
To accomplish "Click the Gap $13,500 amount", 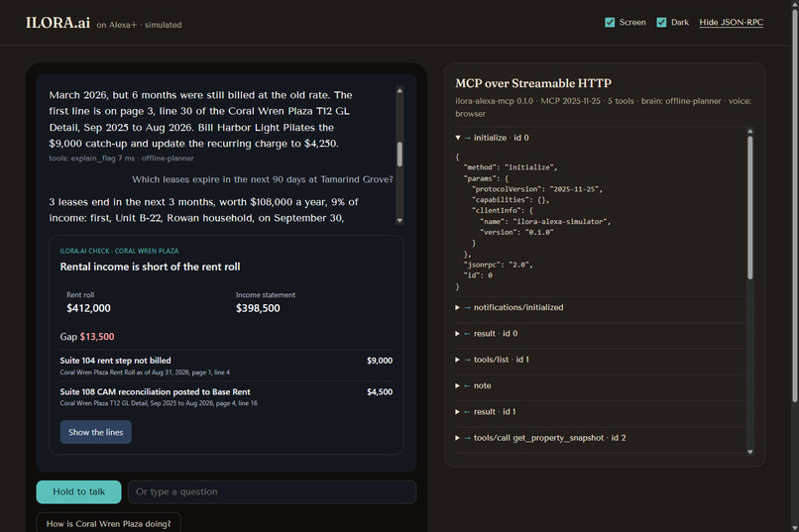I will pyautogui.click(x=97, y=337).
